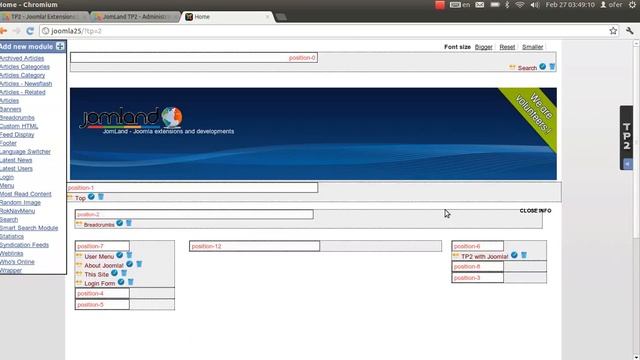Screen dimensions: 640x360
Task: Click the browser reload icon
Action: [x=30, y=31]
